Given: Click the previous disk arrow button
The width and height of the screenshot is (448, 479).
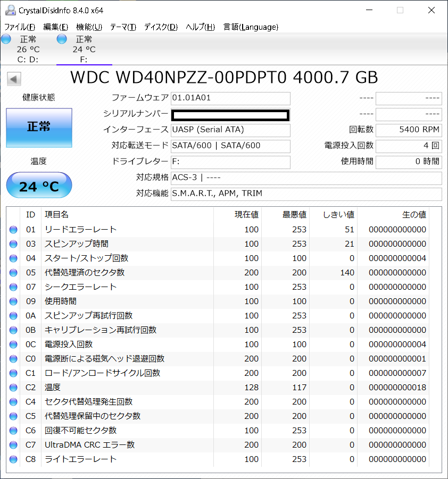Looking at the screenshot, I should click(14, 79).
